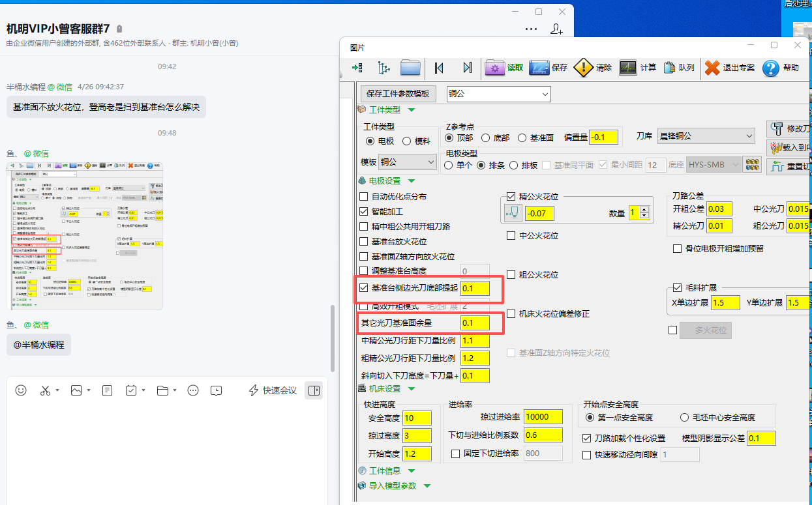Uncheck 基准台侧边光刀底部提起 checkbox
812x505 pixels.
[x=364, y=287]
